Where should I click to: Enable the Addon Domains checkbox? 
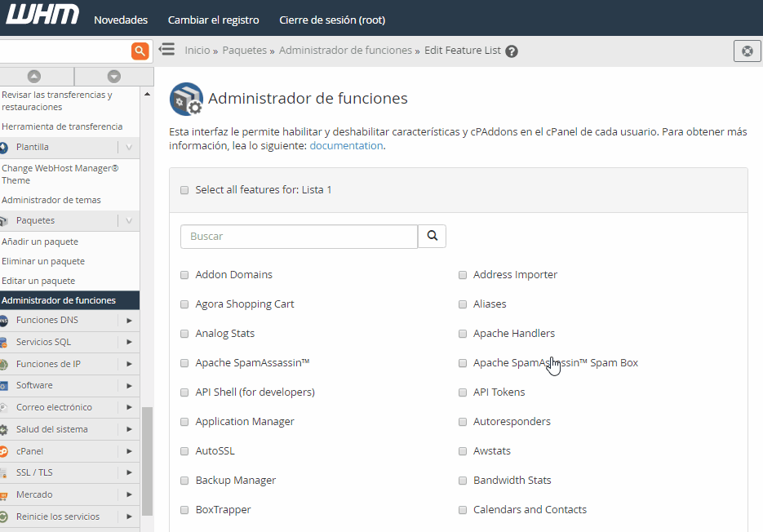[x=184, y=275]
